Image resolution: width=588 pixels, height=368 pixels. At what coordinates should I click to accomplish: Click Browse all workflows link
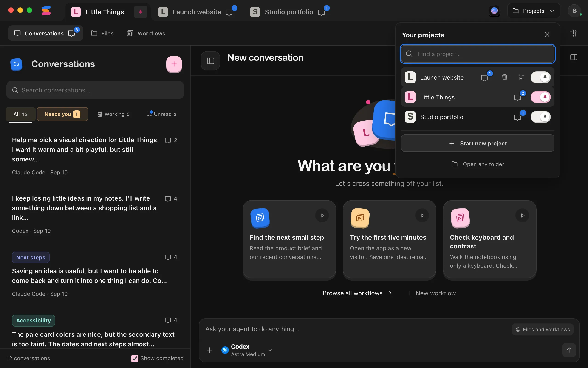[357, 293]
